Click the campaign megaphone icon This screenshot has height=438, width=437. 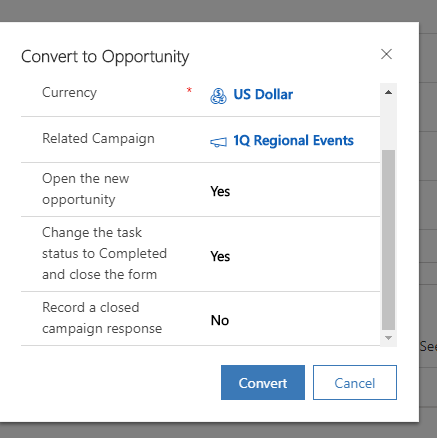[x=218, y=142]
